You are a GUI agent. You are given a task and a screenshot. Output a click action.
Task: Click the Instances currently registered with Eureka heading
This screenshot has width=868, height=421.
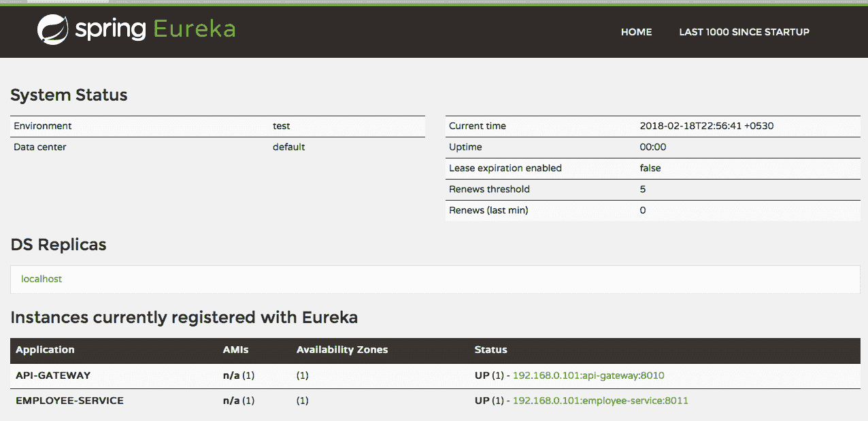(184, 318)
